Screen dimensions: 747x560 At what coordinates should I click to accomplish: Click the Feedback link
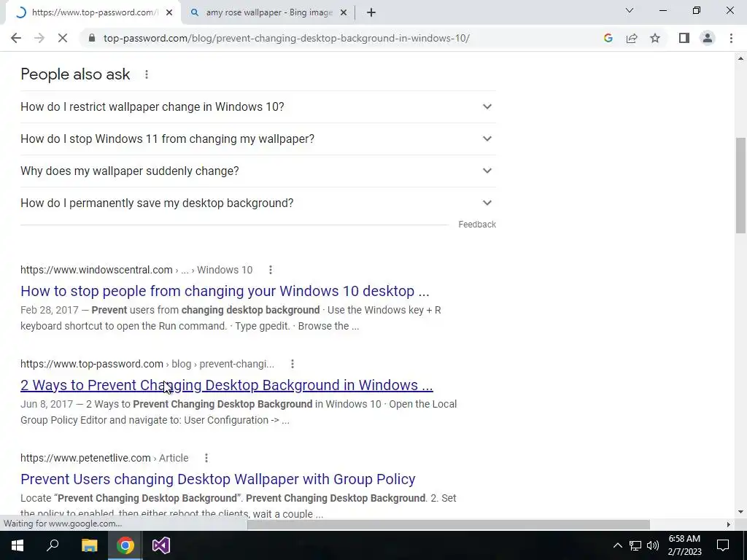coord(477,225)
